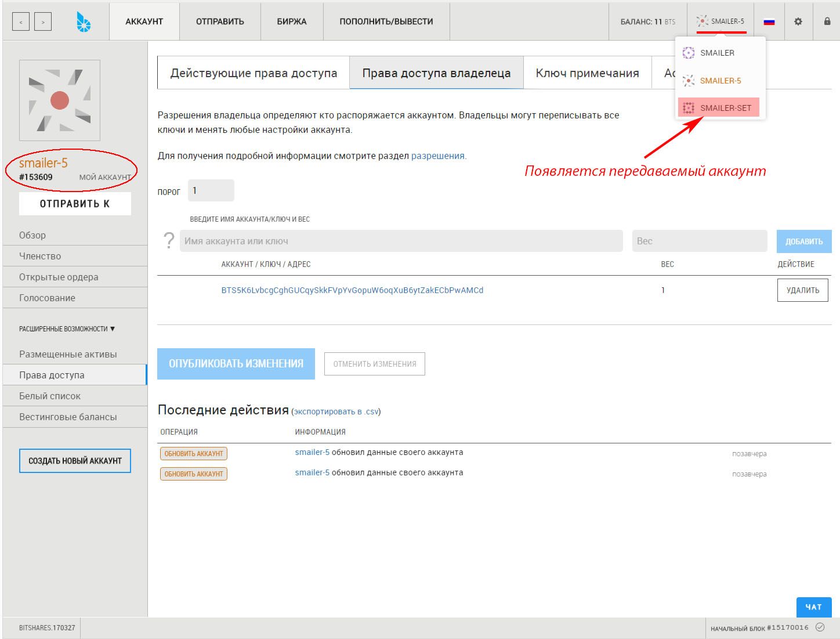Viewport: 840px width, 639px height.
Task: Open the Биржа top navigation tab
Action: 292,21
